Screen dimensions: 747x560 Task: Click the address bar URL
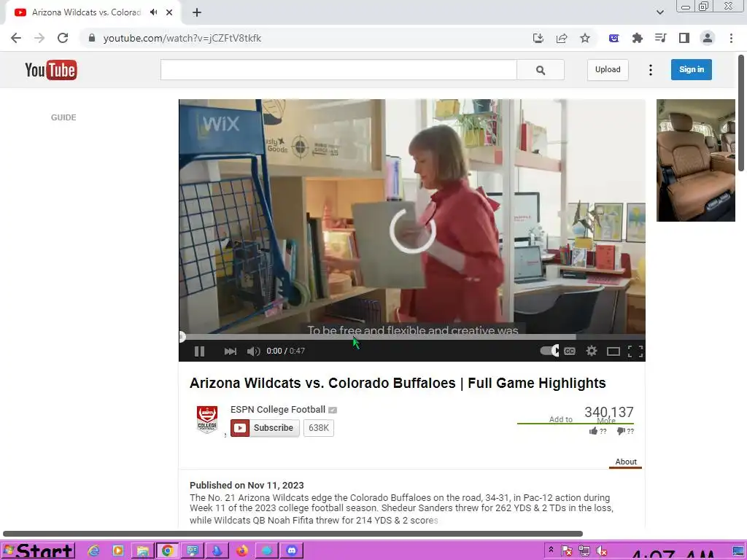pyautogui.click(x=182, y=38)
